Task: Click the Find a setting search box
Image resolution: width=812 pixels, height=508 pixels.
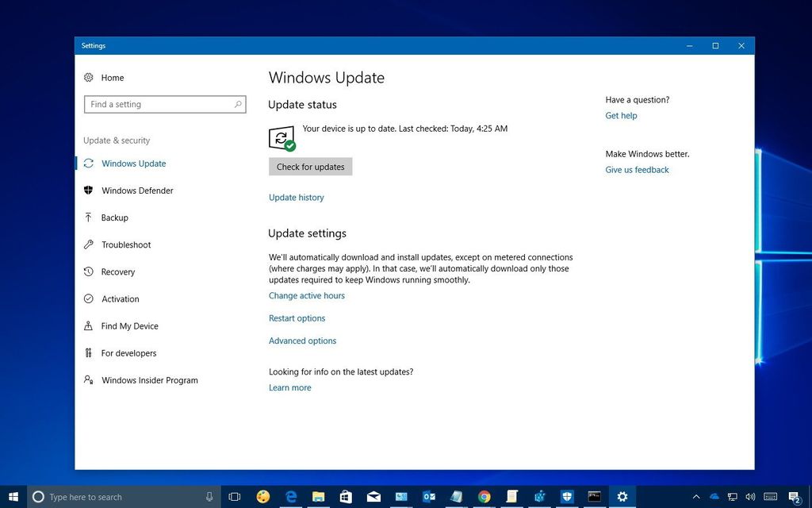Action: point(164,104)
